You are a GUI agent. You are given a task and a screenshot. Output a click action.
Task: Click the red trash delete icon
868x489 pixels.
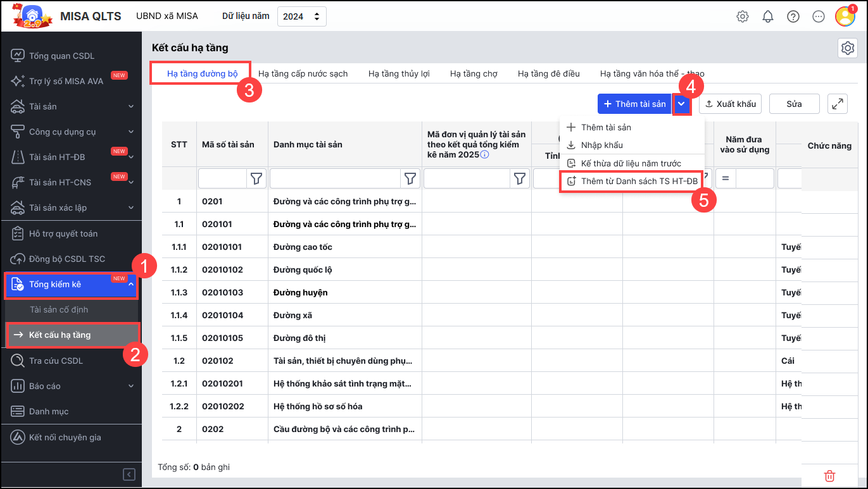(829, 476)
